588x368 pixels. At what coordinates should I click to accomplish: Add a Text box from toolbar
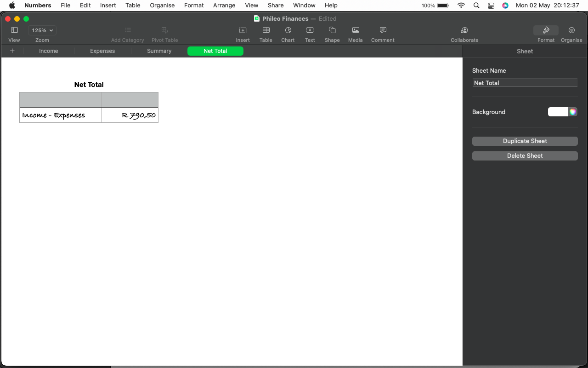point(310,30)
